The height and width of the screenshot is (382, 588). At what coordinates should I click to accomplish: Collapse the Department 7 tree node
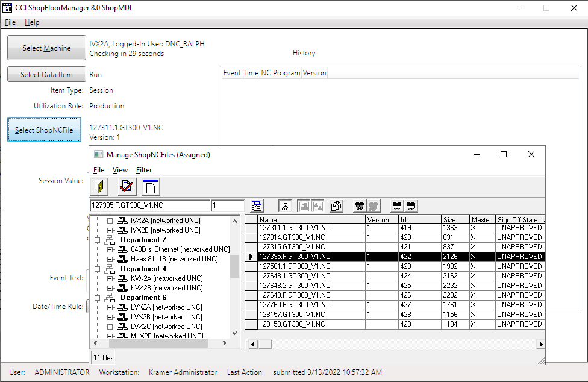click(97, 240)
